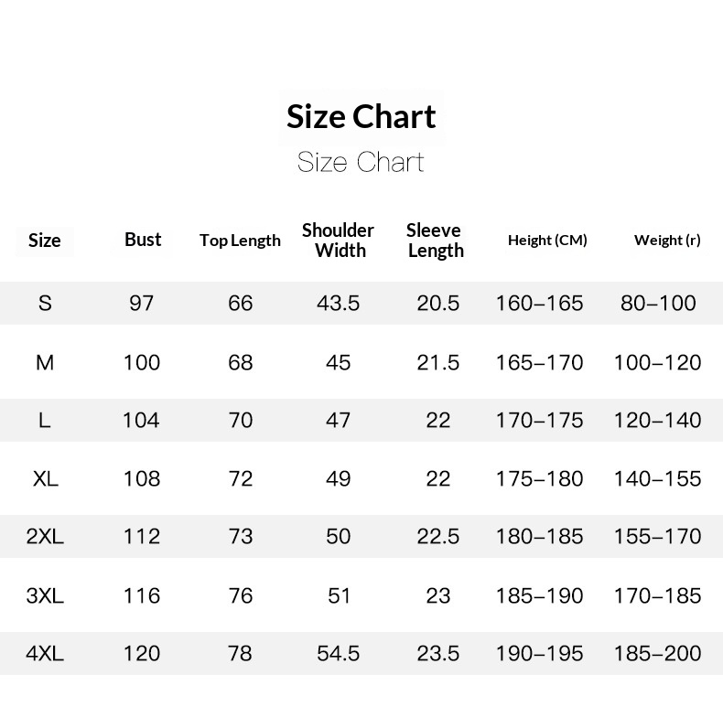
Task: Click the bust value 104
Action: click(x=141, y=421)
